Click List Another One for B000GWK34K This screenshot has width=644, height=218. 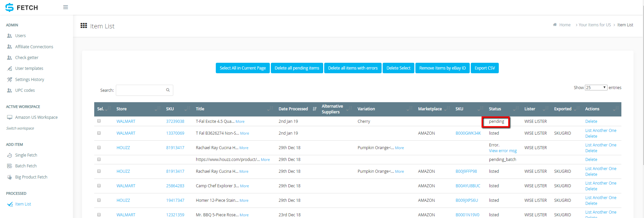click(601, 131)
